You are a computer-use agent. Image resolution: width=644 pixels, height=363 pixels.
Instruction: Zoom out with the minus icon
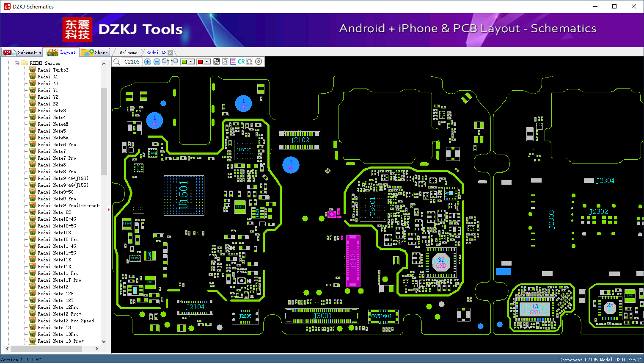pyautogui.click(x=157, y=62)
